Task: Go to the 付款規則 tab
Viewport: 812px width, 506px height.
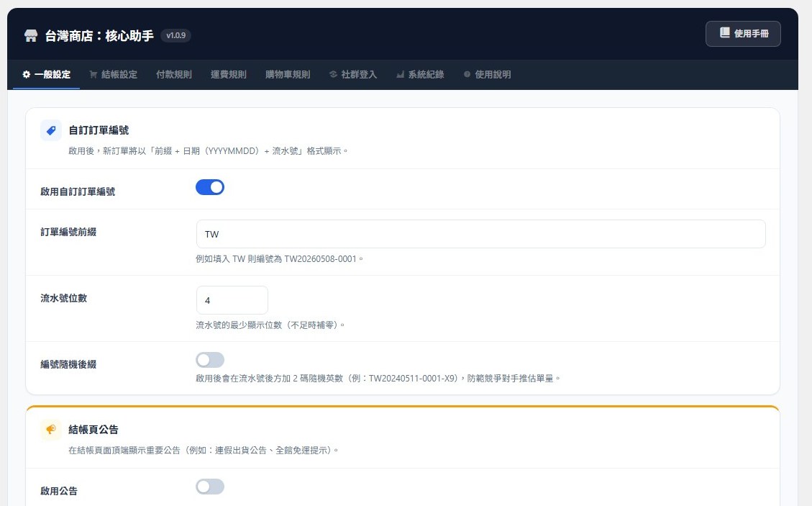Action: 174,74
